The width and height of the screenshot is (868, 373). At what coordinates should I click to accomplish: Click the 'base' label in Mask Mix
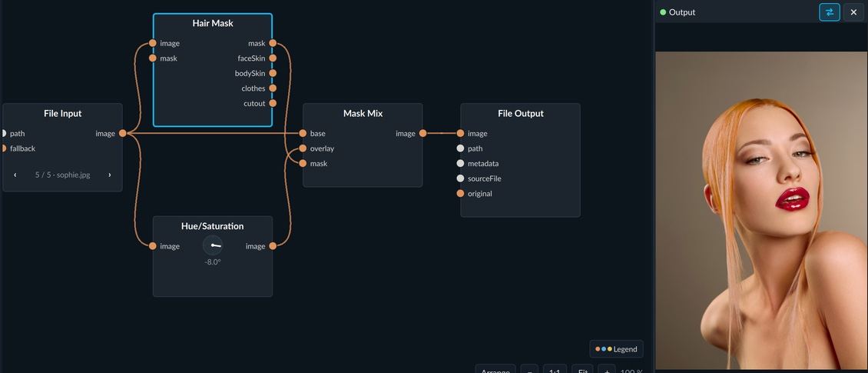pyautogui.click(x=318, y=133)
